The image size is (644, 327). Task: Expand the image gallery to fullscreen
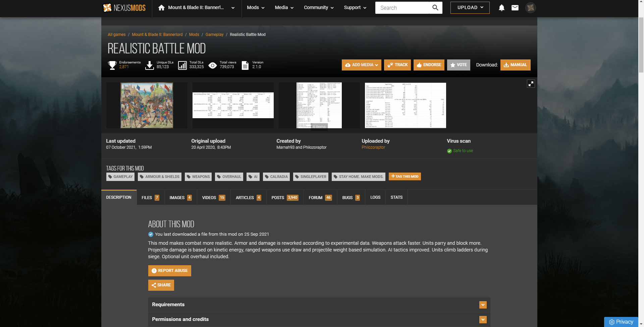531,84
